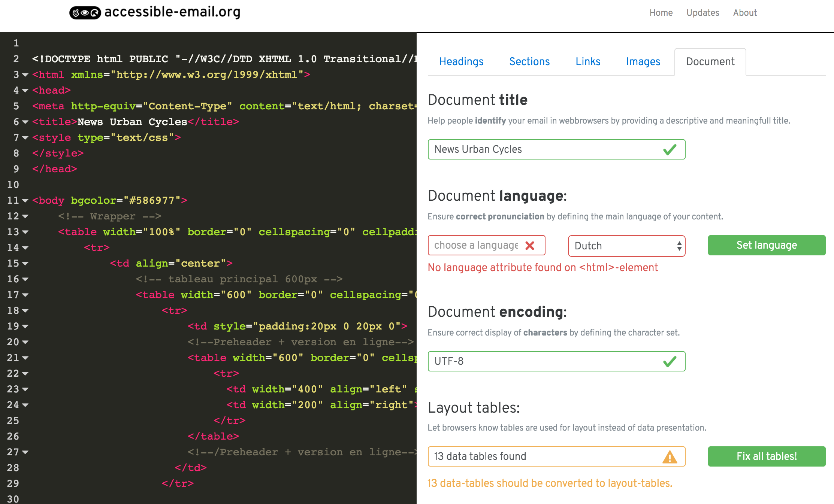This screenshot has height=504, width=834.
Task: Fold the padded td on line 19
Action: pos(25,327)
